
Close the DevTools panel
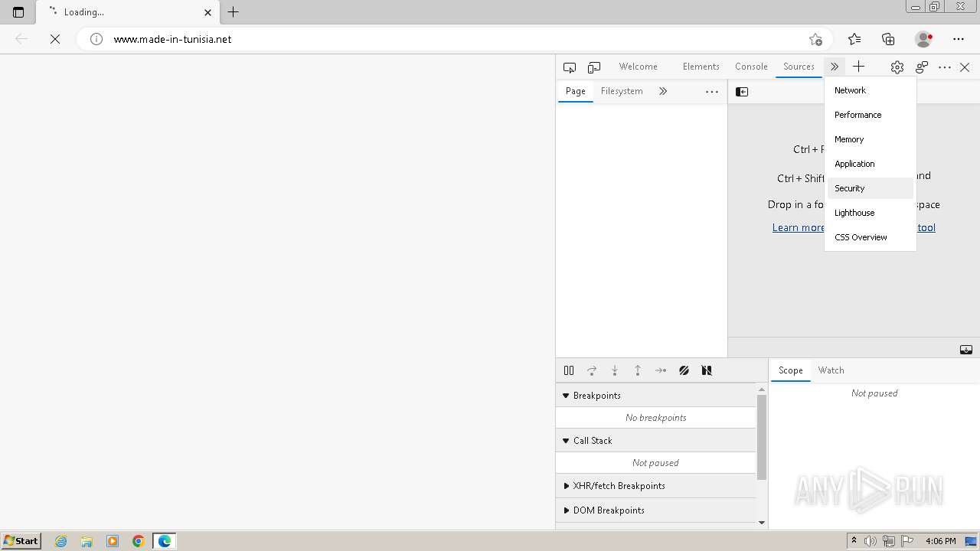click(x=965, y=67)
